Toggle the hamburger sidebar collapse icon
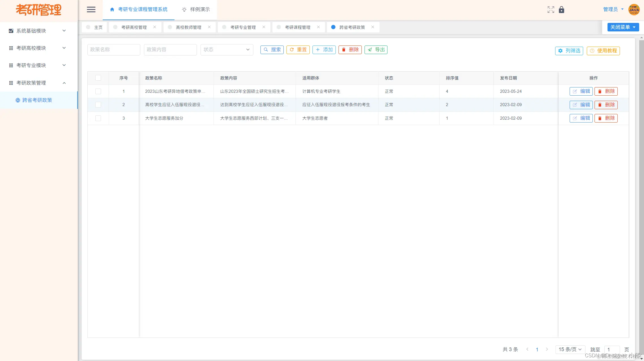This screenshot has width=644, height=361. click(x=91, y=10)
